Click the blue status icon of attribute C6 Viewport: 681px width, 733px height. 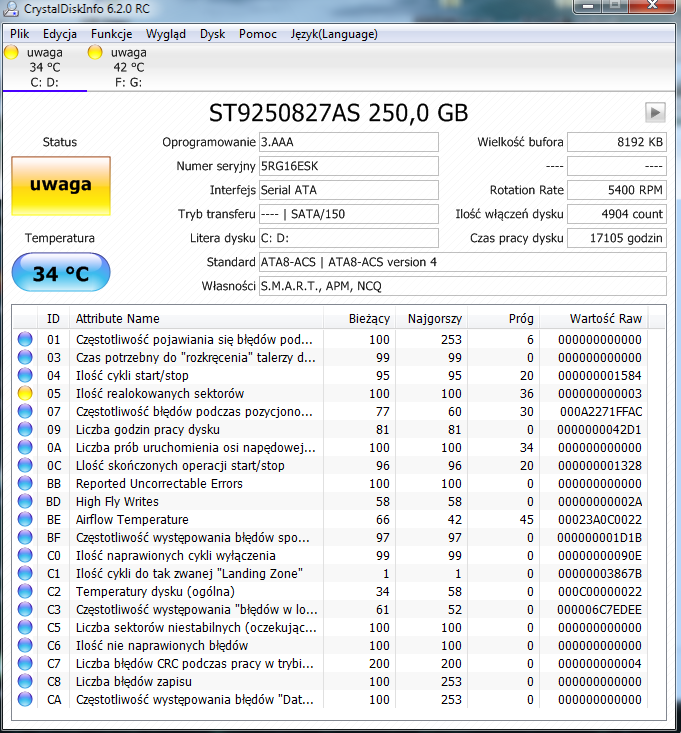[25, 645]
